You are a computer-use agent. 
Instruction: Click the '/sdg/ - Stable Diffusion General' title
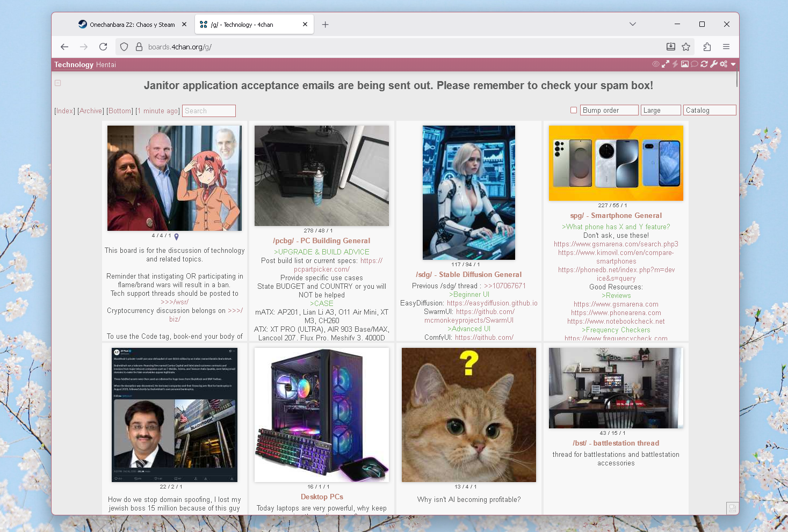click(x=469, y=274)
